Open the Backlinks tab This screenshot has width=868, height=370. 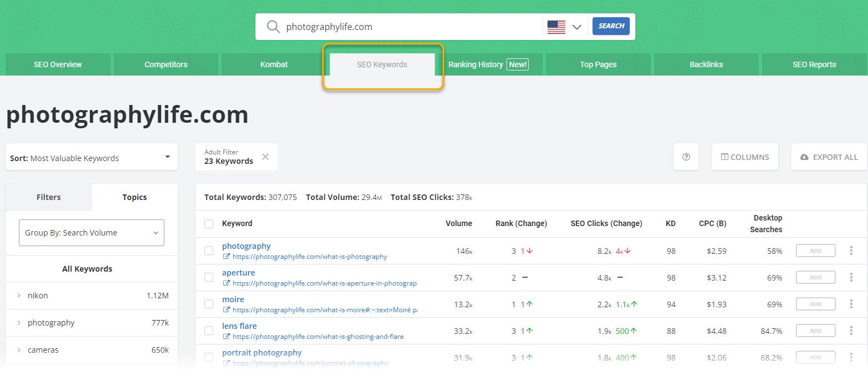pyautogui.click(x=706, y=64)
